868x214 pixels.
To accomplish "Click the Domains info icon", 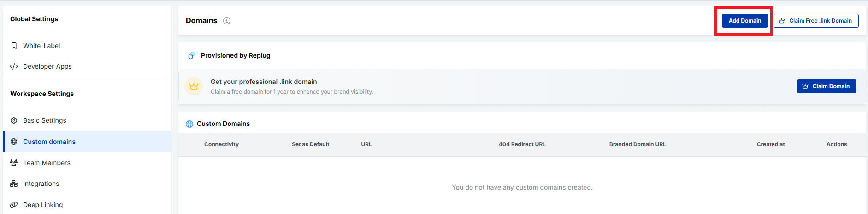I will 227,21.
